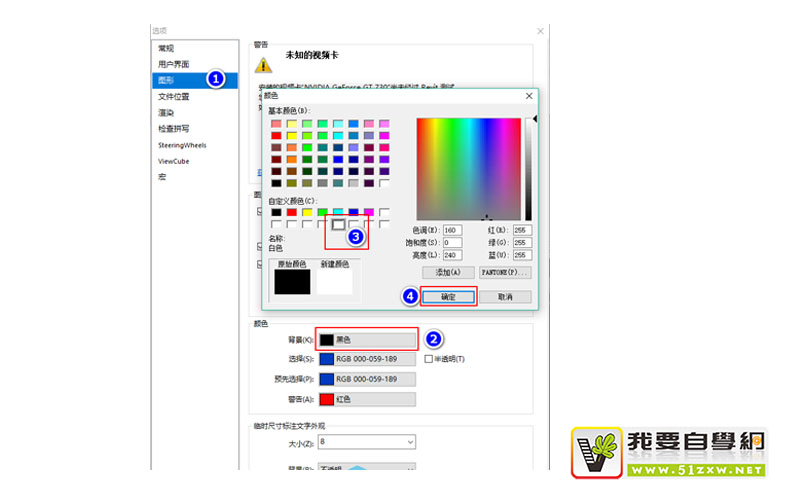Click the 背景 black color button

[x=366, y=340]
